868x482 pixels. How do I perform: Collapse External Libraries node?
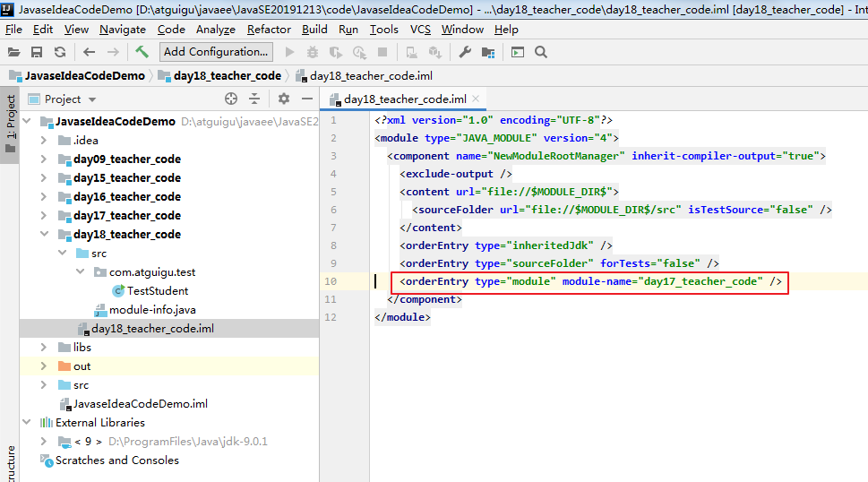[x=27, y=422]
